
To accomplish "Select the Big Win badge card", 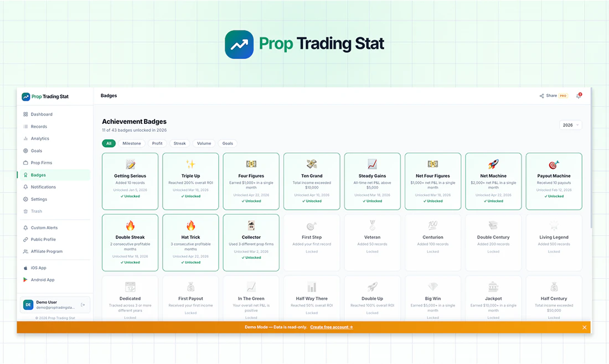I will coord(433,298).
